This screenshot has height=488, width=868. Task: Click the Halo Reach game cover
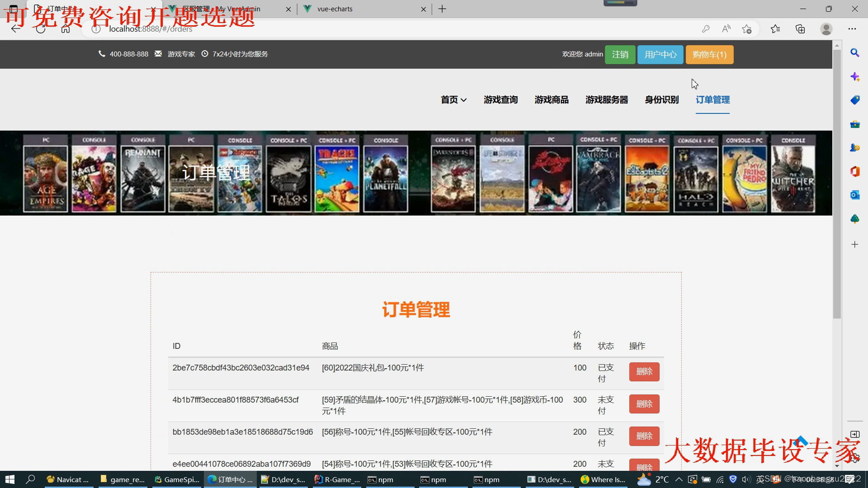696,178
